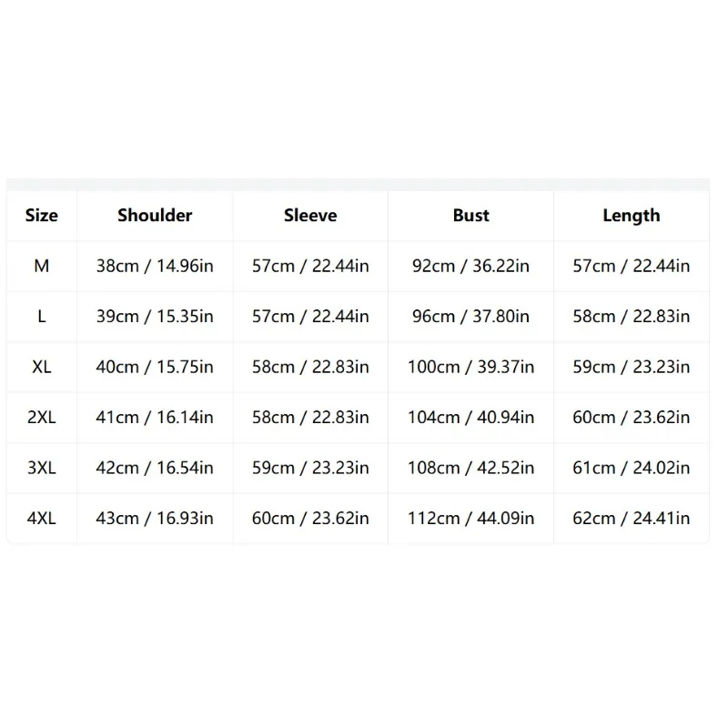Click bust value 108cm / 42.52in
Image resolution: width=728 pixels, height=728 pixels.
tap(470, 468)
